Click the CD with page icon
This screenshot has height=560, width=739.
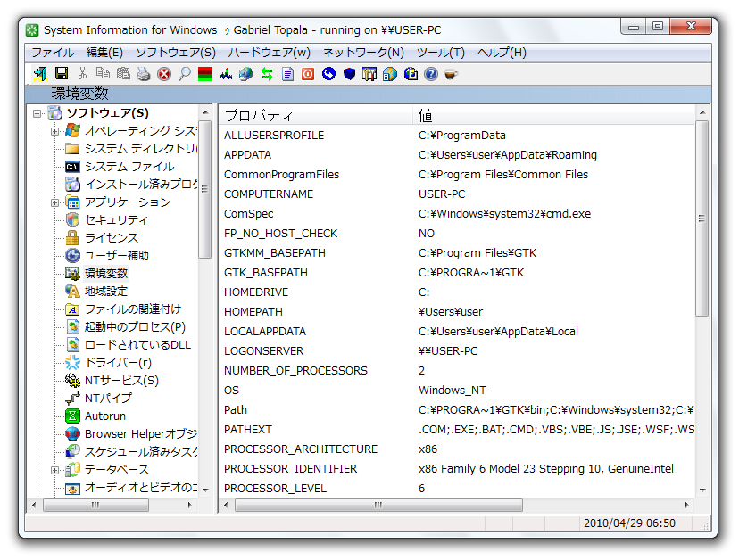point(411,74)
